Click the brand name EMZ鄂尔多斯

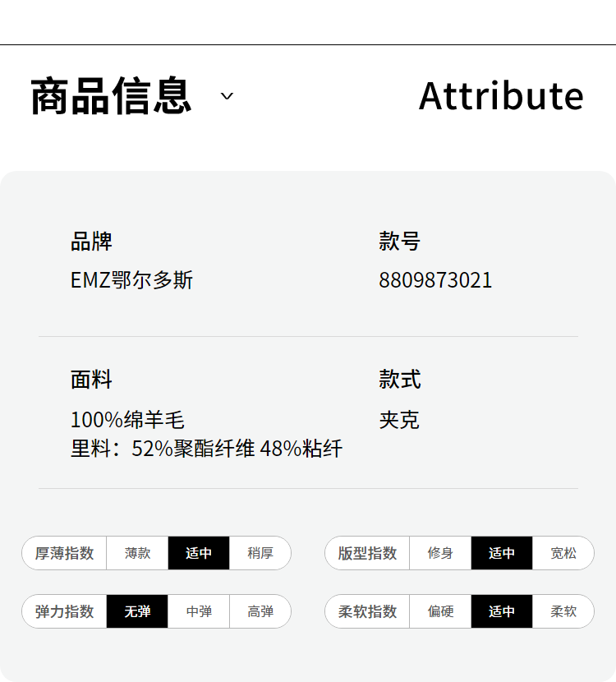(x=131, y=280)
